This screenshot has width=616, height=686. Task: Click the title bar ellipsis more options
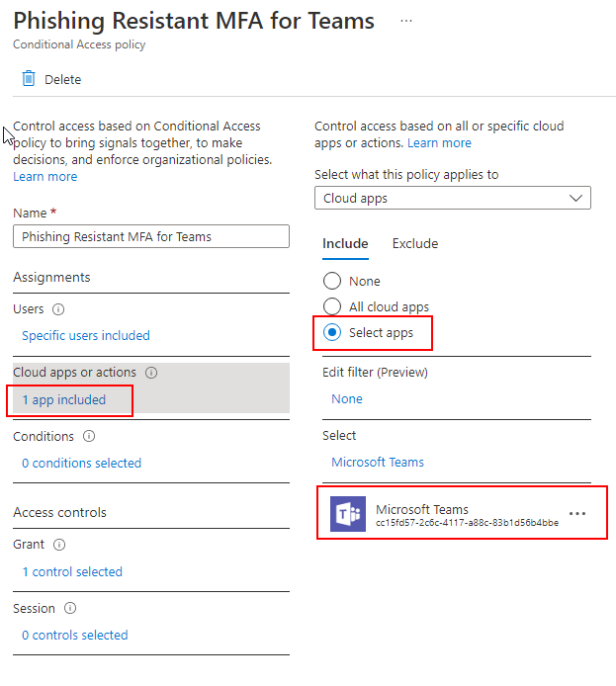(406, 21)
